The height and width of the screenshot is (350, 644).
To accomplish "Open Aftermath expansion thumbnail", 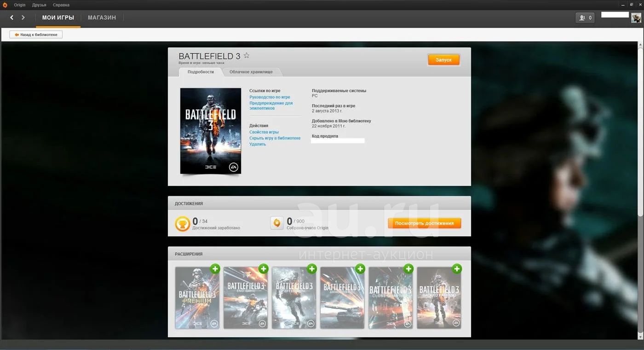I will coord(294,298).
